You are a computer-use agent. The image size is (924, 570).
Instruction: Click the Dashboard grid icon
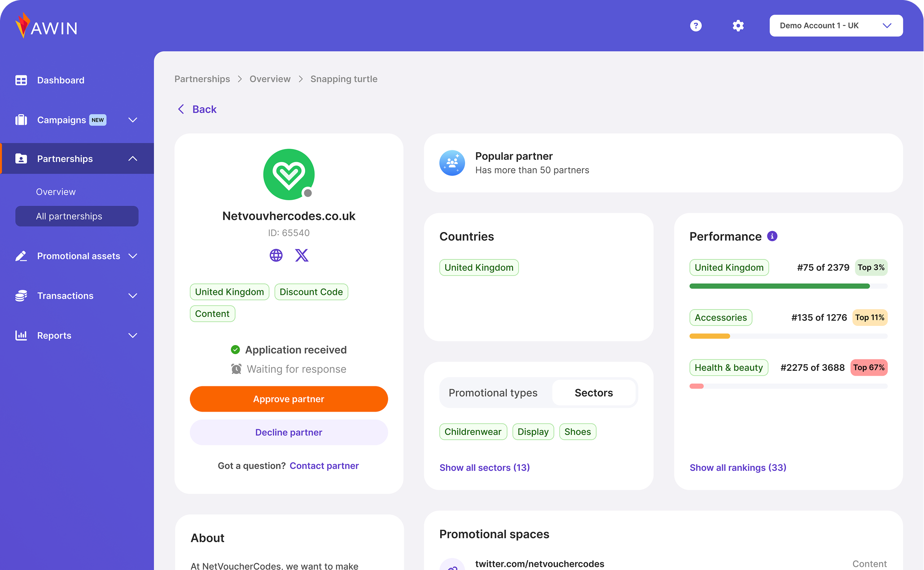pos(21,80)
